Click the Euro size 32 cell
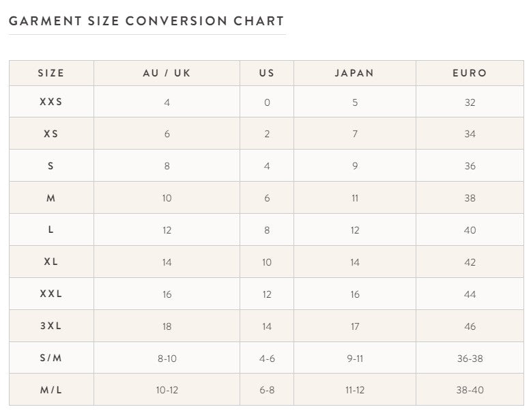 coord(470,102)
